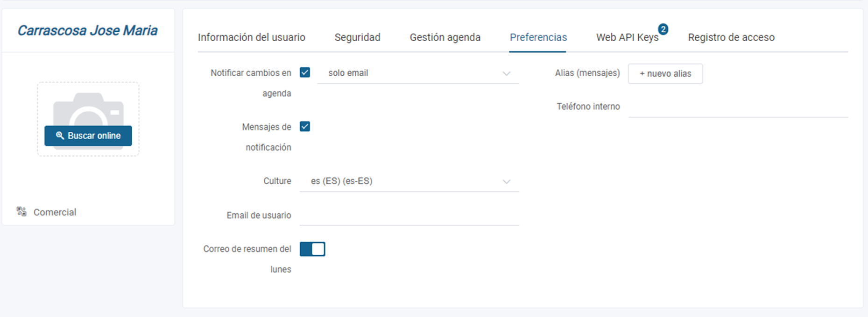Click the Web API Keys badge showing 2
The image size is (868, 317).
[663, 29]
